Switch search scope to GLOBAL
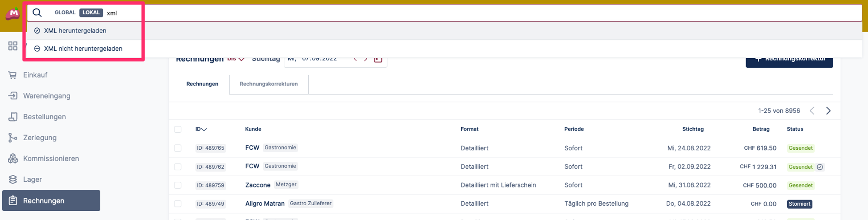Image resolution: width=868 pixels, height=220 pixels. coord(65,13)
